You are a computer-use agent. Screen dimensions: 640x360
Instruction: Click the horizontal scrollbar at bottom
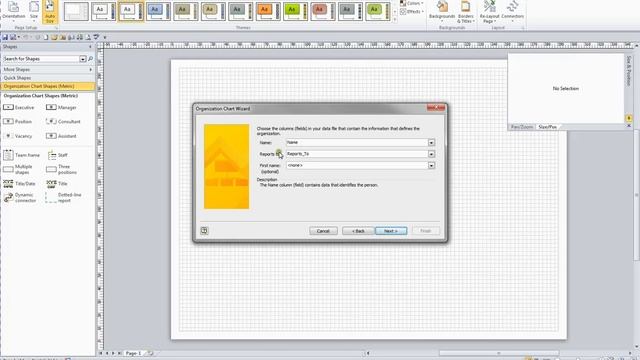pos(498,353)
